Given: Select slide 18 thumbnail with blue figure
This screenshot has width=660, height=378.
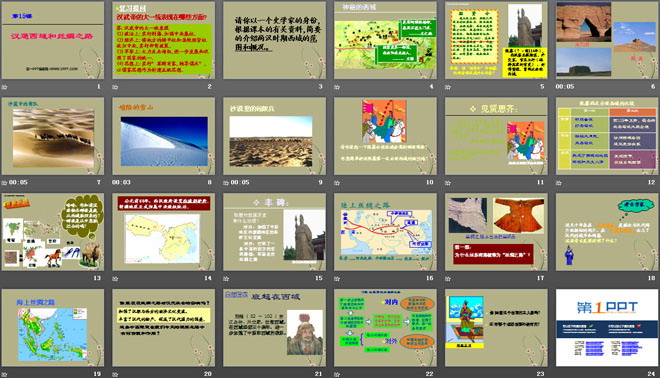Looking at the screenshot, I should (x=607, y=232).
